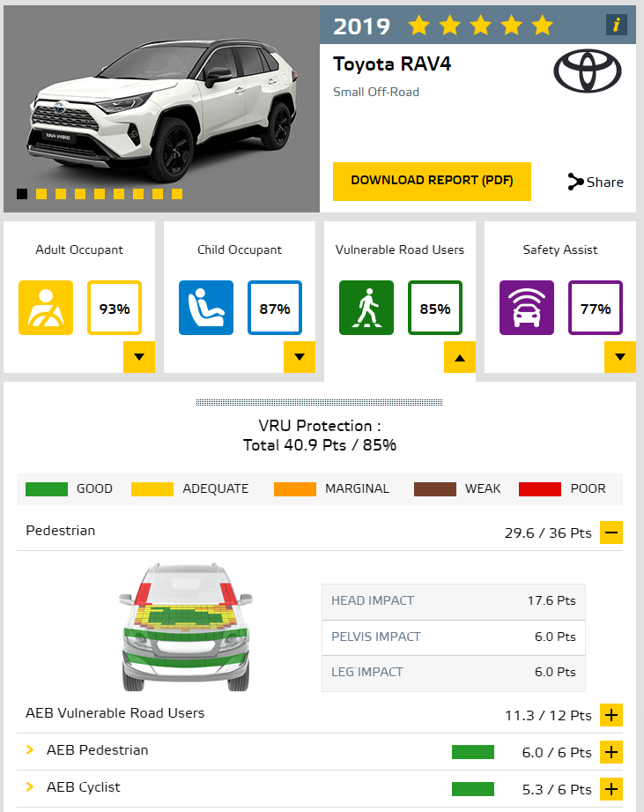Click Download Report (PDF) button
This screenshot has width=644, height=812.
432,182
